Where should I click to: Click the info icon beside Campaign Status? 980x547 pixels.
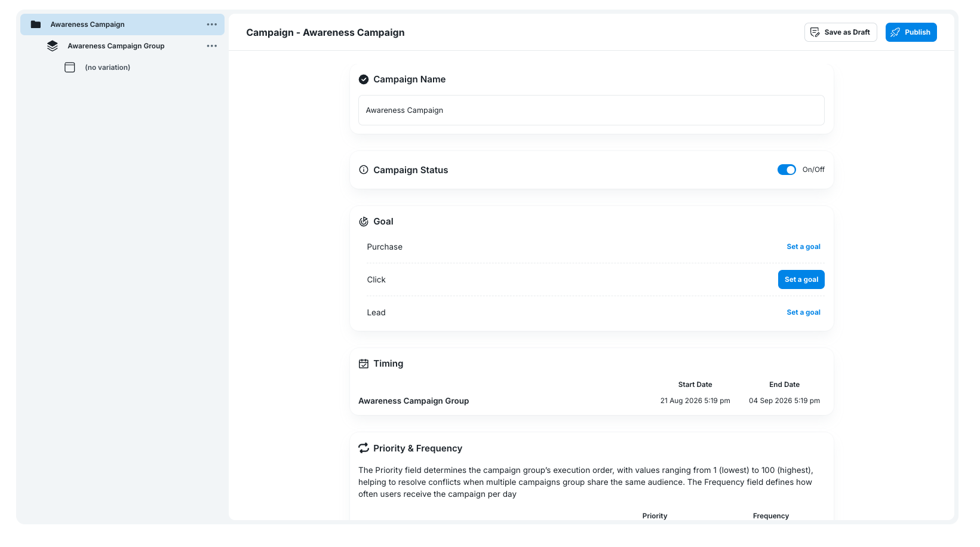click(364, 170)
